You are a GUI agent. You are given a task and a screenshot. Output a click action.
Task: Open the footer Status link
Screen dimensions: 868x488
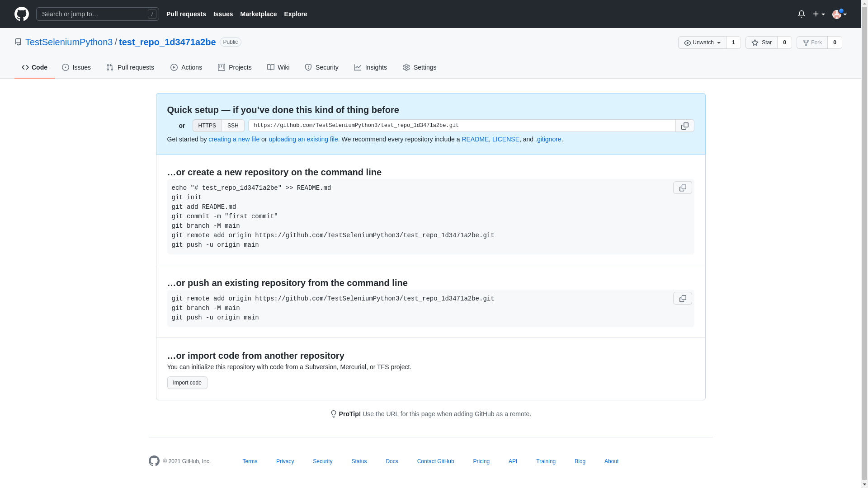tap(359, 461)
